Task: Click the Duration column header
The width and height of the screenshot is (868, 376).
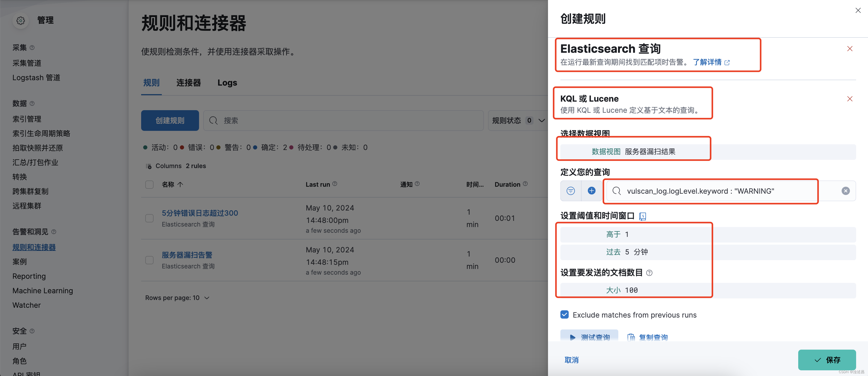Action: click(x=507, y=184)
